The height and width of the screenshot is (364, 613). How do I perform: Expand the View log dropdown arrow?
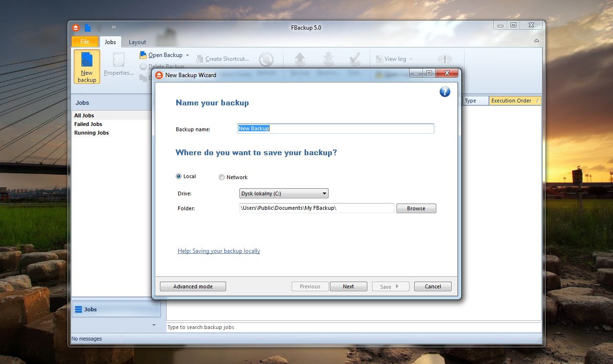(411, 59)
